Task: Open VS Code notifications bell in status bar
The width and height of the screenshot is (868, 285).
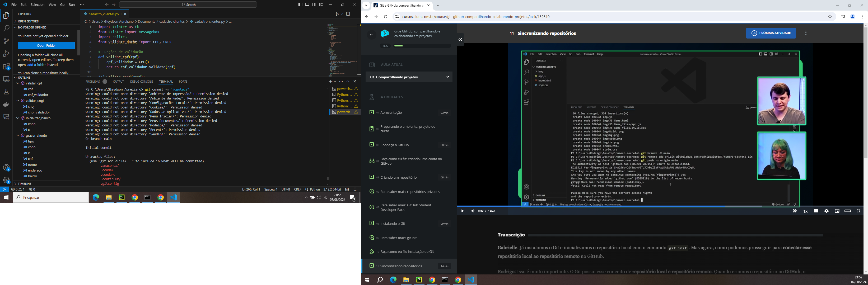Action: pos(355,189)
